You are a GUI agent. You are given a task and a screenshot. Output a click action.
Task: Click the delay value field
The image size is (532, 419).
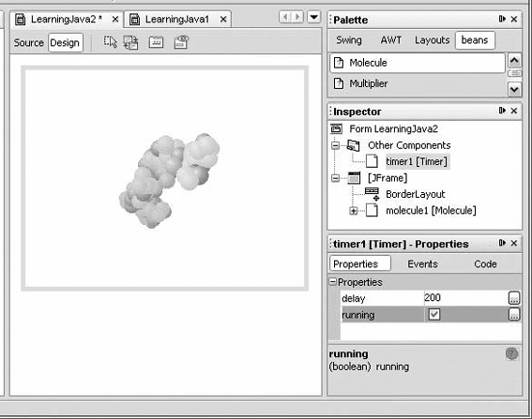pyautogui.click(x=465, y=298)
